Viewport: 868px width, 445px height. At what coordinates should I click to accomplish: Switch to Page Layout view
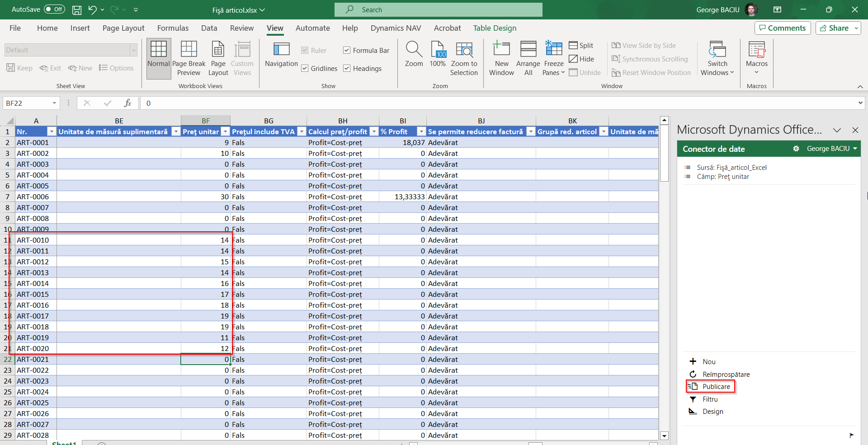(x=218, y=59)
